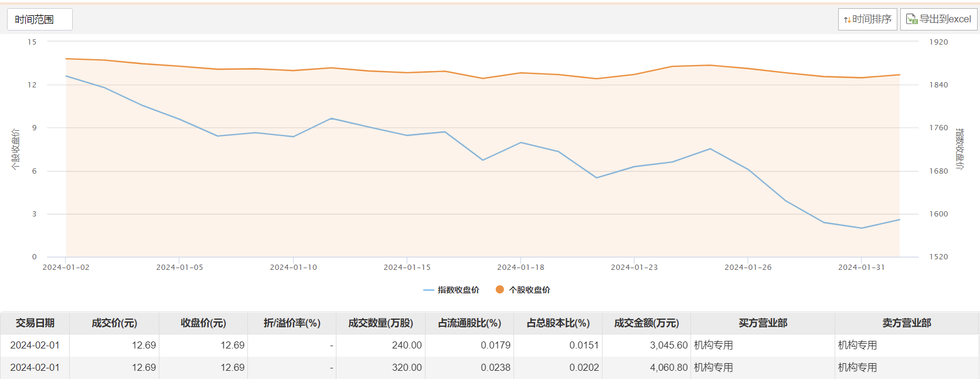Toggle the 个股收盘价 legend item

pos(523,290)
